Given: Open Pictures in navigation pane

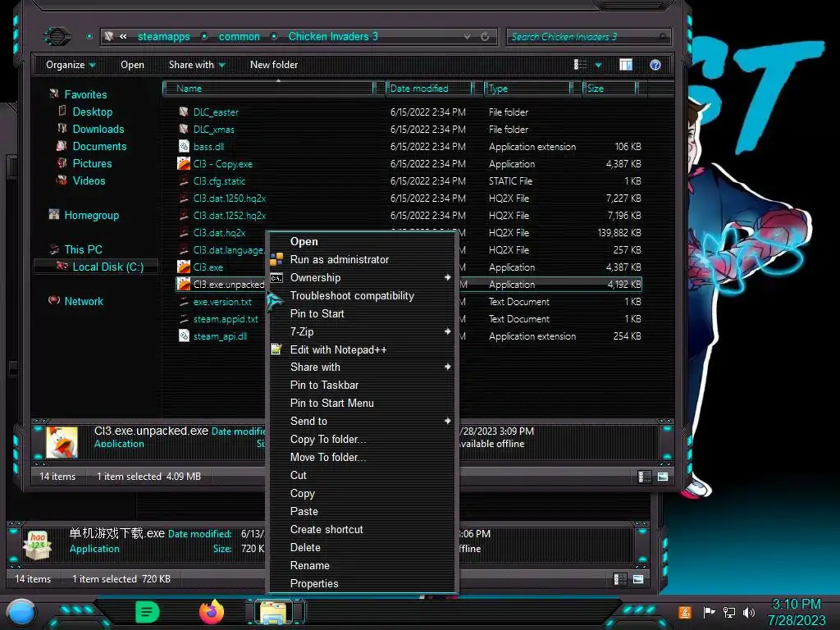Looking at the screenshot, I should [x=92, y=163].
